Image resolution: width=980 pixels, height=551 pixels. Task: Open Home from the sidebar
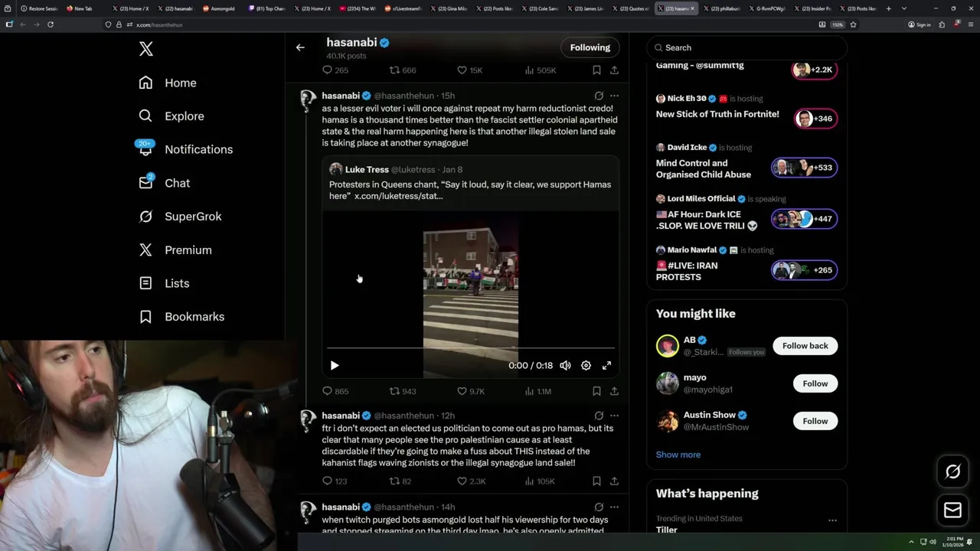point(168,83)
